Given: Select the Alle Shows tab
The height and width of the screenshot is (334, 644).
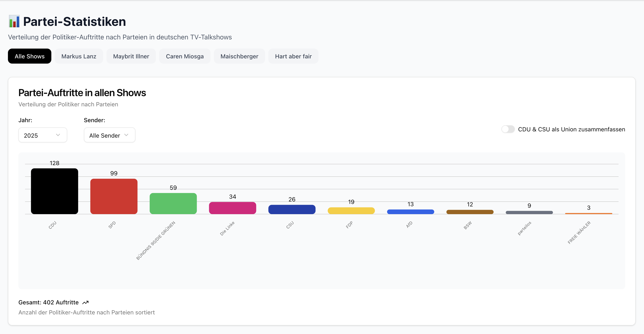Looking at the screenshot, I should [29, 56].
